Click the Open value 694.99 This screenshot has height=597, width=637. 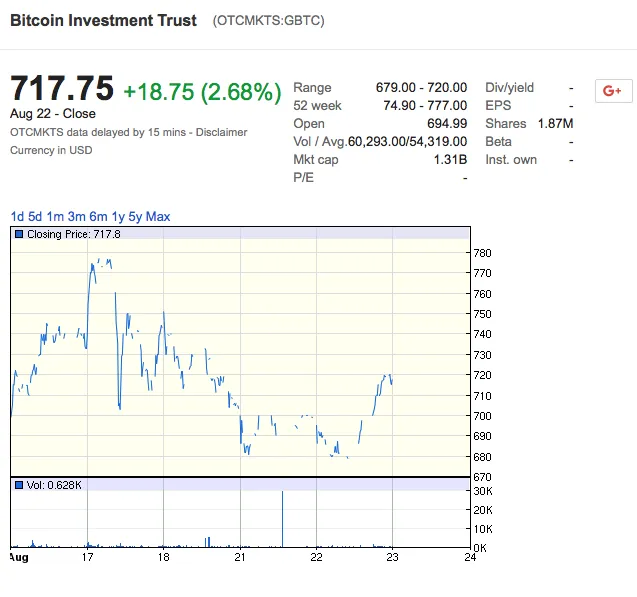point(447,123)
